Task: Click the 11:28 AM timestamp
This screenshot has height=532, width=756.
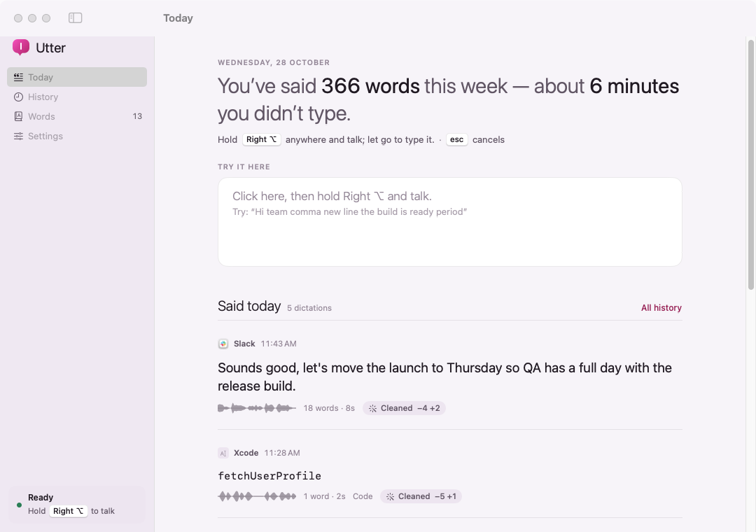Action: (x=282, y=453)
